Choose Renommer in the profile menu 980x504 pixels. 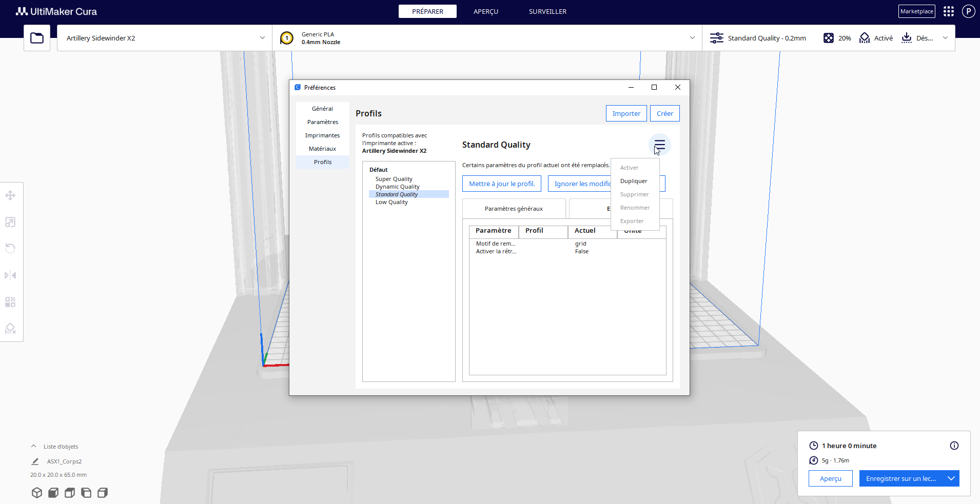[635, 208]
